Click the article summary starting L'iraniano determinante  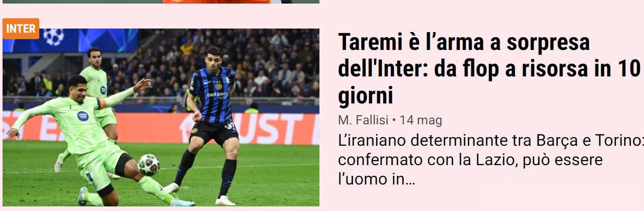click(491, 160)
